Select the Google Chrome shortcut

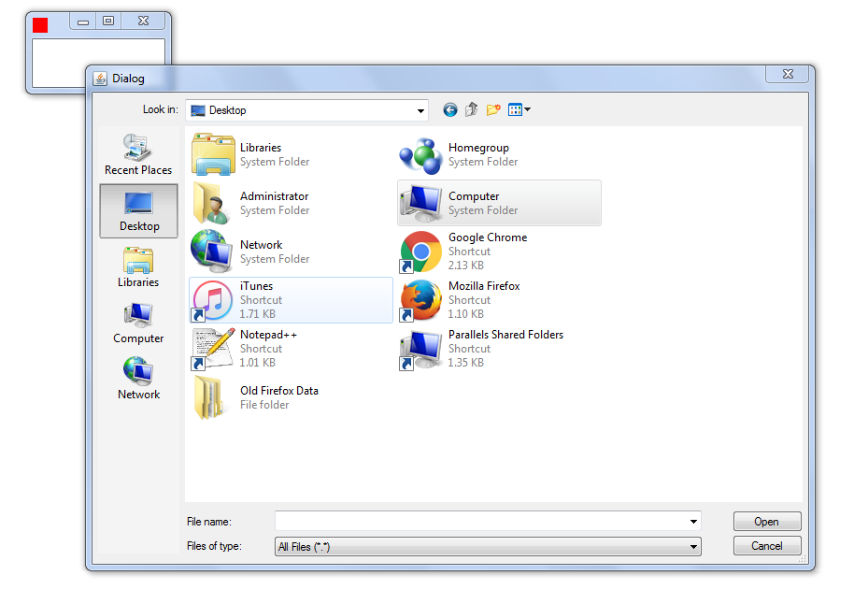coord(486,252)
